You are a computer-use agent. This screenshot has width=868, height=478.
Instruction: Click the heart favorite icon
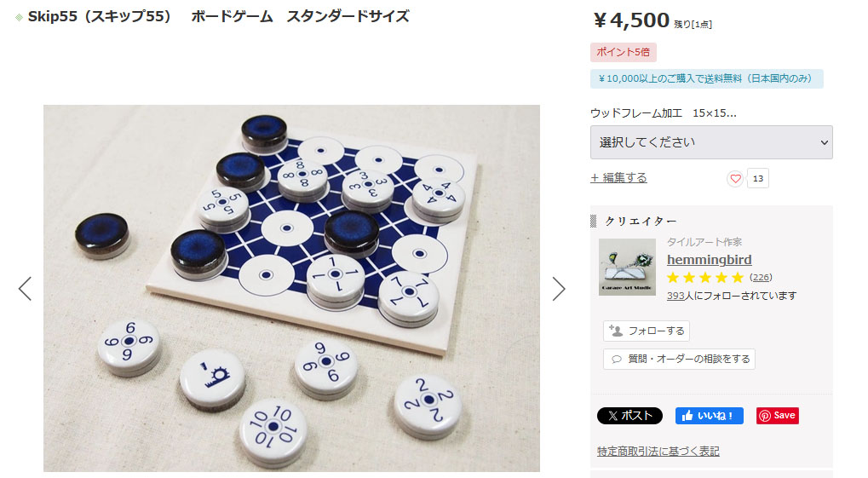coord(735,178)
